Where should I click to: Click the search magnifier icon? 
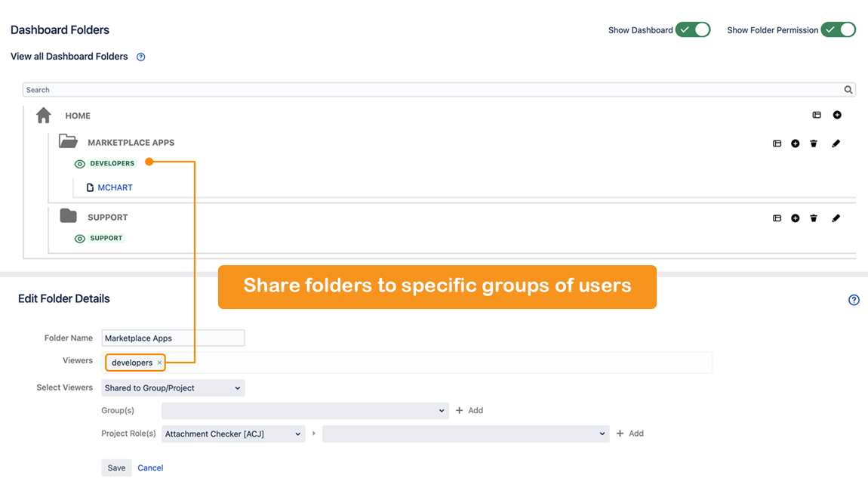tap(848, 90)
